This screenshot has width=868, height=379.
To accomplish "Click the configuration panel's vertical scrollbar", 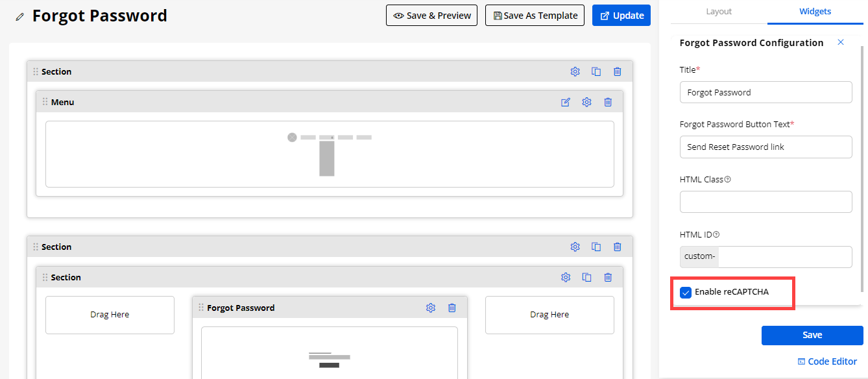I will pyautogui.click(x=862, y=162).
